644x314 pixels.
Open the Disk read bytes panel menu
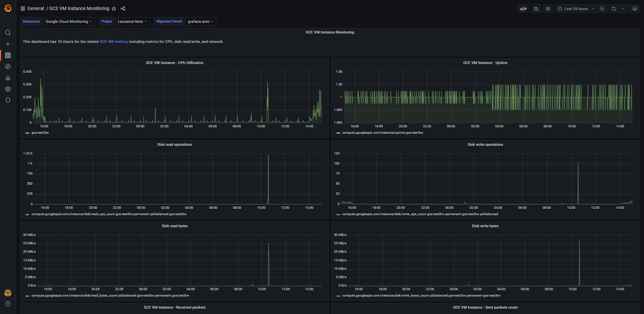tap(174, 226)
